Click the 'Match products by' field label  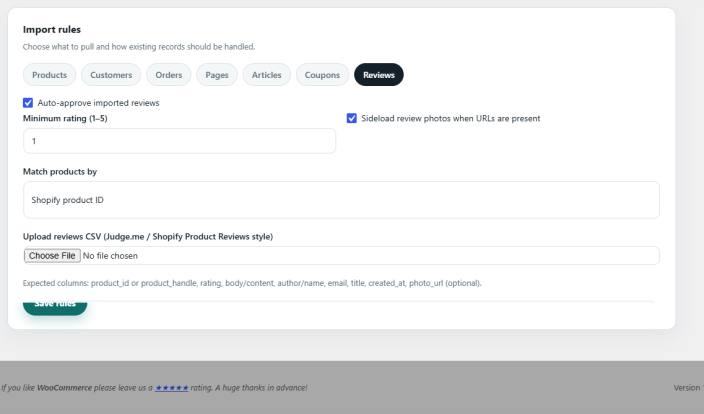60,172
